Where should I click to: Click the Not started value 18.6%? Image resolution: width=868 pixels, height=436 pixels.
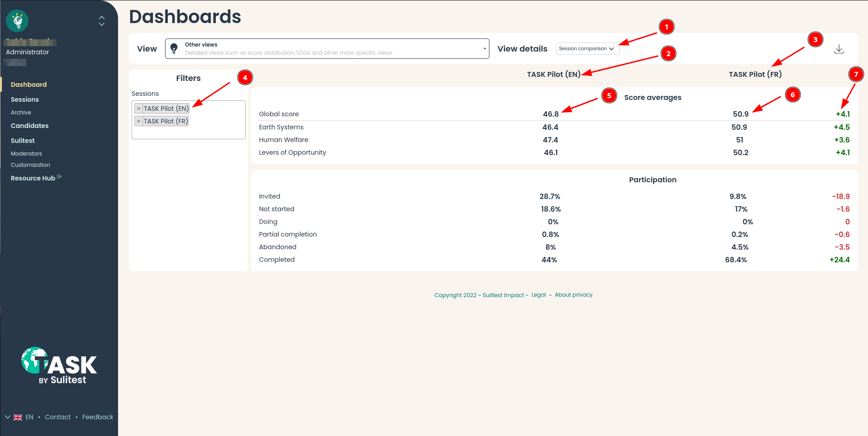551,209
